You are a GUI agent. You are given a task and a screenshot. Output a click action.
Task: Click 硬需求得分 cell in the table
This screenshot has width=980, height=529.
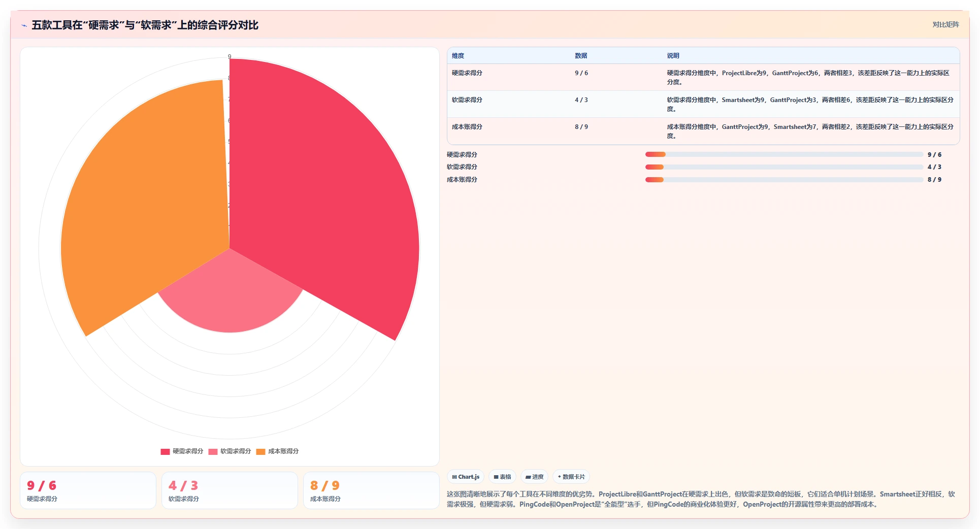click(467, 73)
